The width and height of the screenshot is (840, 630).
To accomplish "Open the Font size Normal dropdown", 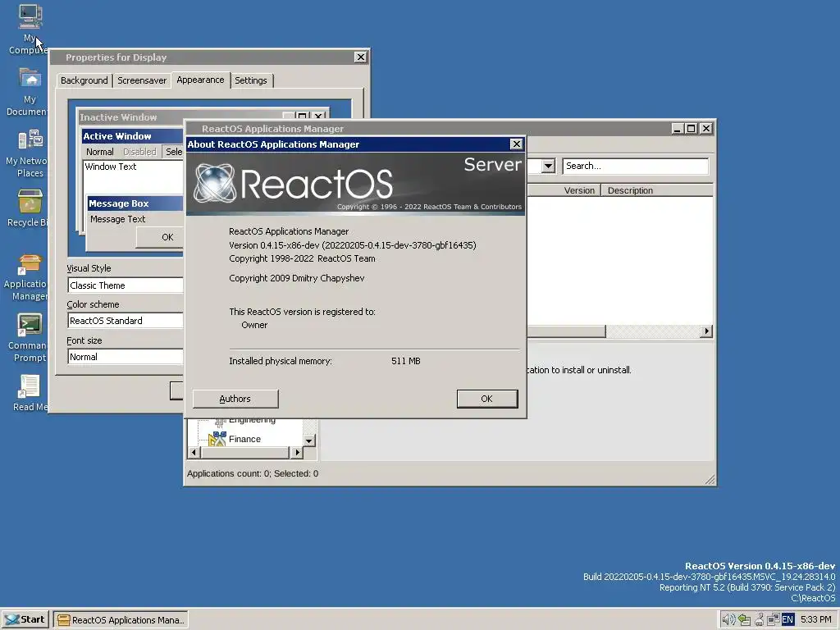I will pyautogui.click(x=126, y=357).
